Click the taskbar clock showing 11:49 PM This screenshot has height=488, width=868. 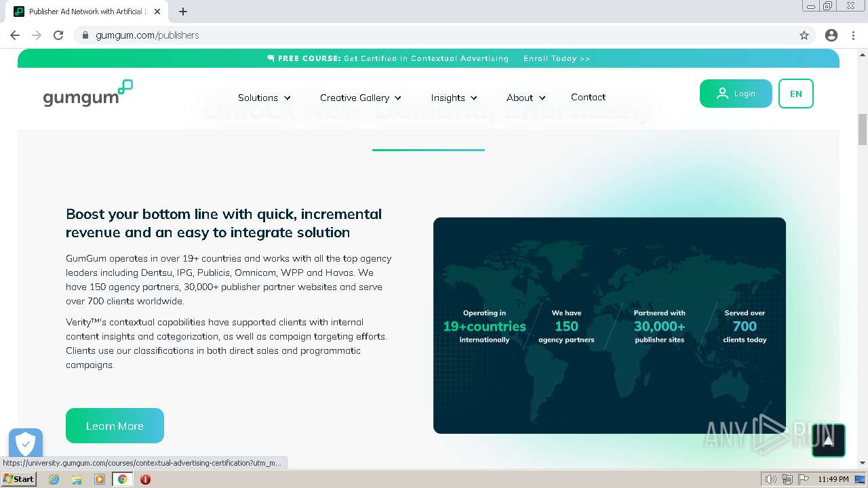click(833, 479)
